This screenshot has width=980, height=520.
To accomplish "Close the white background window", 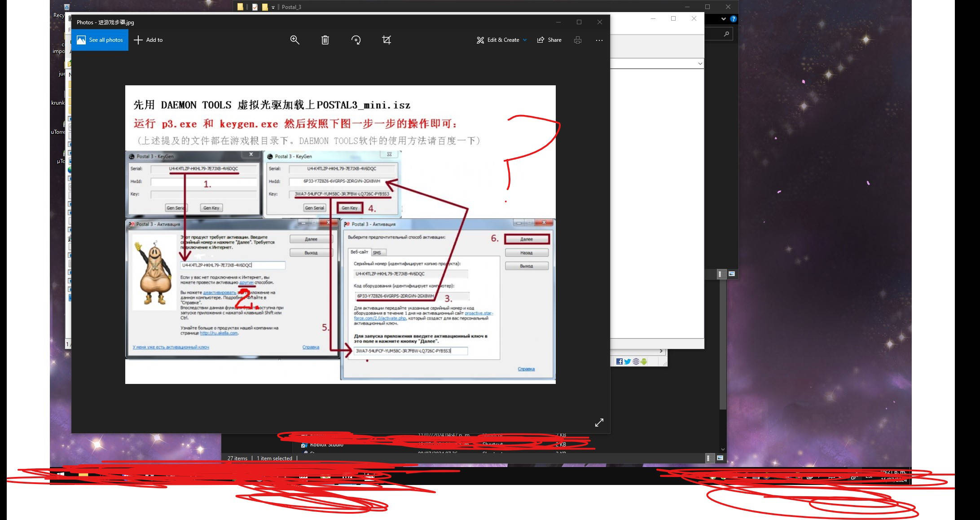I will click(x=694, y=18).
